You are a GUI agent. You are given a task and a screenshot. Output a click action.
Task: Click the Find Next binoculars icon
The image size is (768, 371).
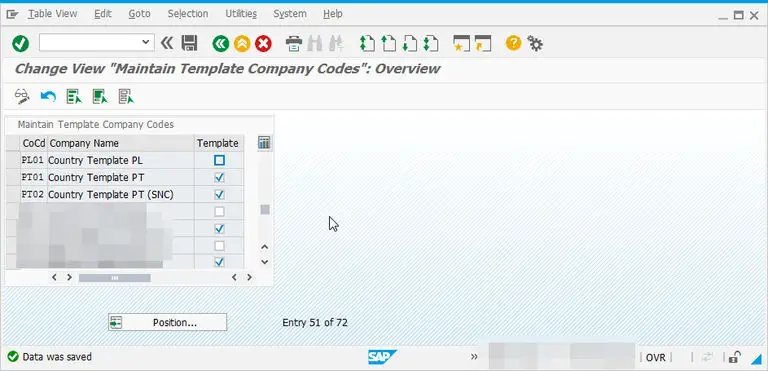[x=336, y=44]
